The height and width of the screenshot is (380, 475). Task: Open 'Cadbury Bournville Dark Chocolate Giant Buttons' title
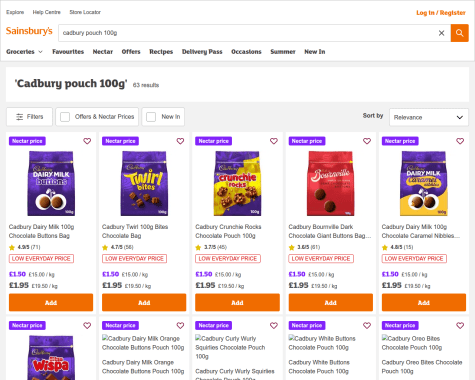[330, 231]
